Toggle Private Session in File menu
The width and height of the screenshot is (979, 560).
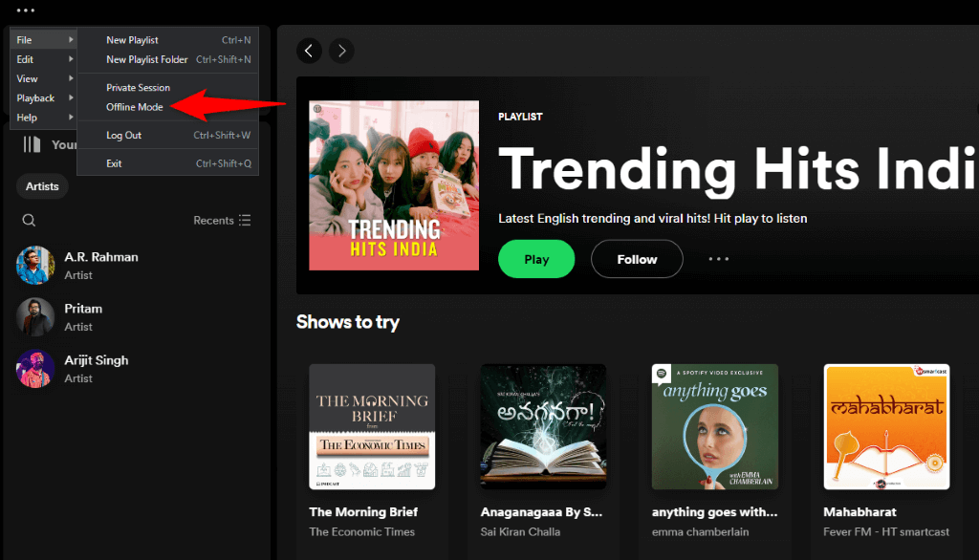tap(138, 88)
